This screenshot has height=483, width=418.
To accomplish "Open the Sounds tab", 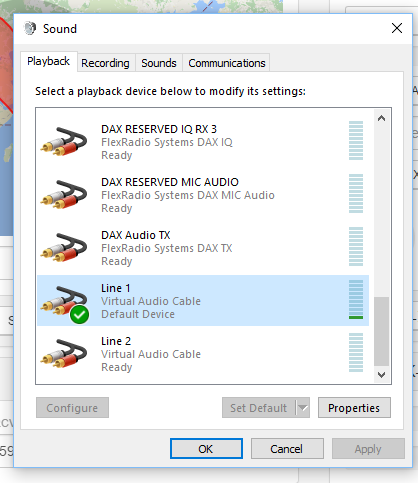I will point(159,63).
